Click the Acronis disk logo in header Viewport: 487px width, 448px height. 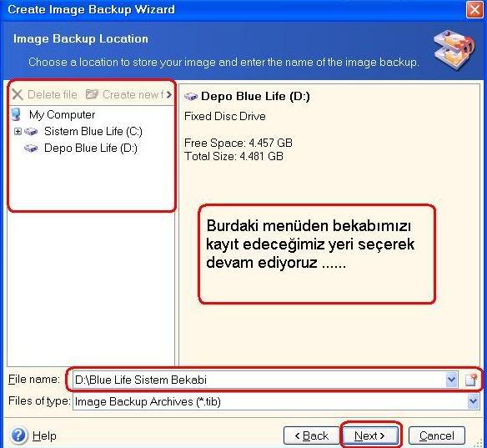pos(454,49)
